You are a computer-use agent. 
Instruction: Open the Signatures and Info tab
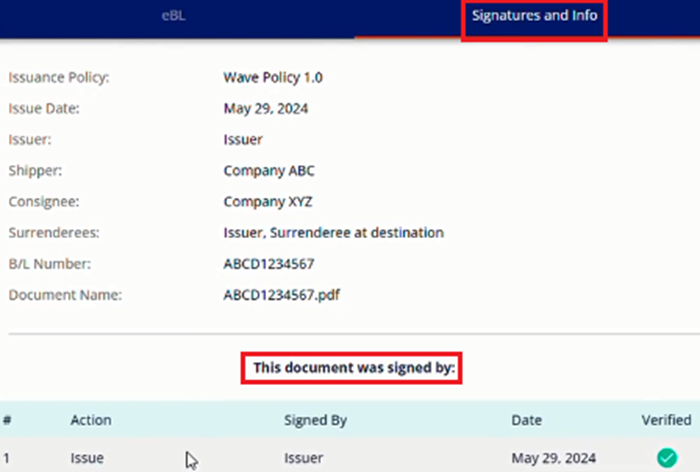point(534,16)
